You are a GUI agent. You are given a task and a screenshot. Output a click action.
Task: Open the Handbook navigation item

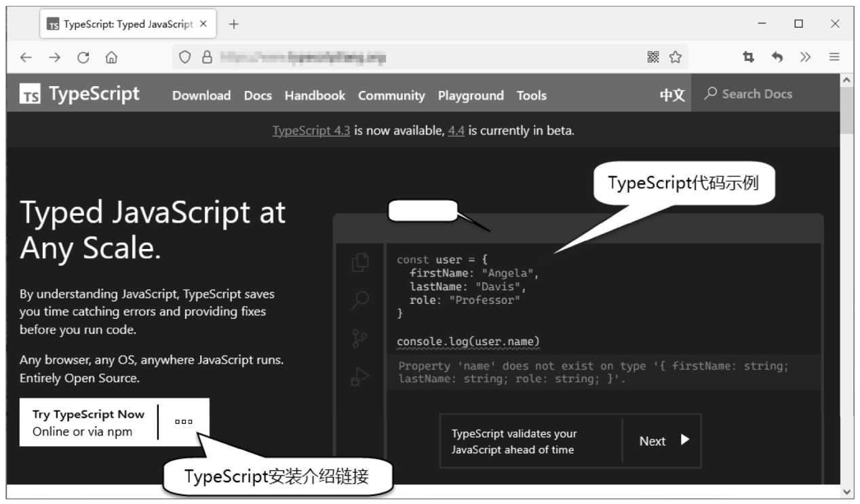click(x=315, y=96)
